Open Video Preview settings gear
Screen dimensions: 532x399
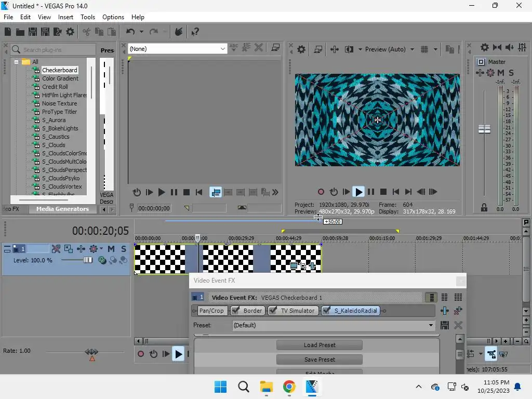(301, 49)
